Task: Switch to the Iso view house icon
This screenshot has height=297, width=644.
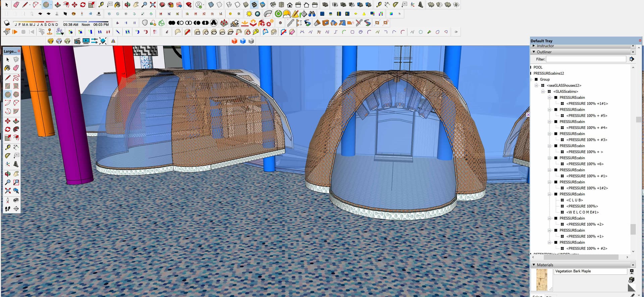Action: point(273,5)
